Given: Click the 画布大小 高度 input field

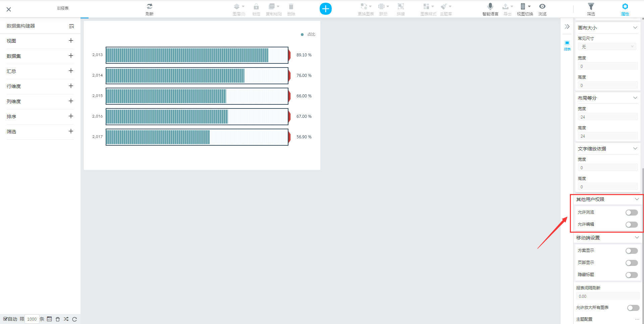Looking at the screenshot, I should [607, 85].
